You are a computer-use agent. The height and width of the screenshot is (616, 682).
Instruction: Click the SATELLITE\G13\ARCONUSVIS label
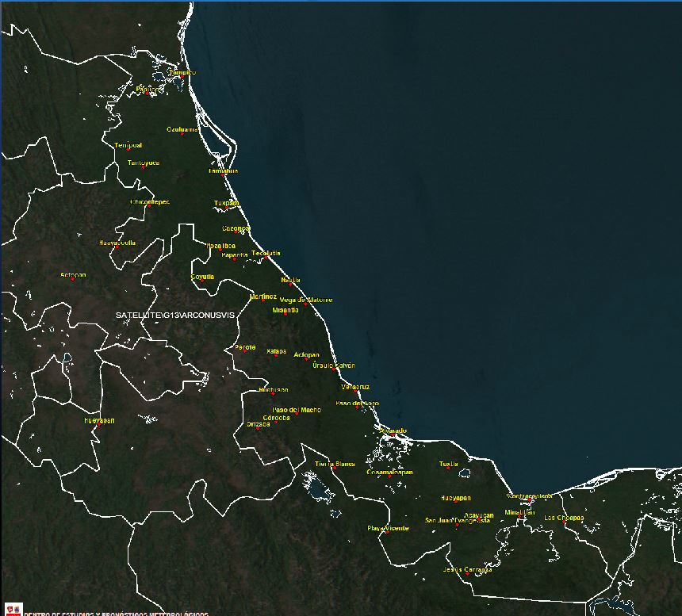(x=175, y=315)
